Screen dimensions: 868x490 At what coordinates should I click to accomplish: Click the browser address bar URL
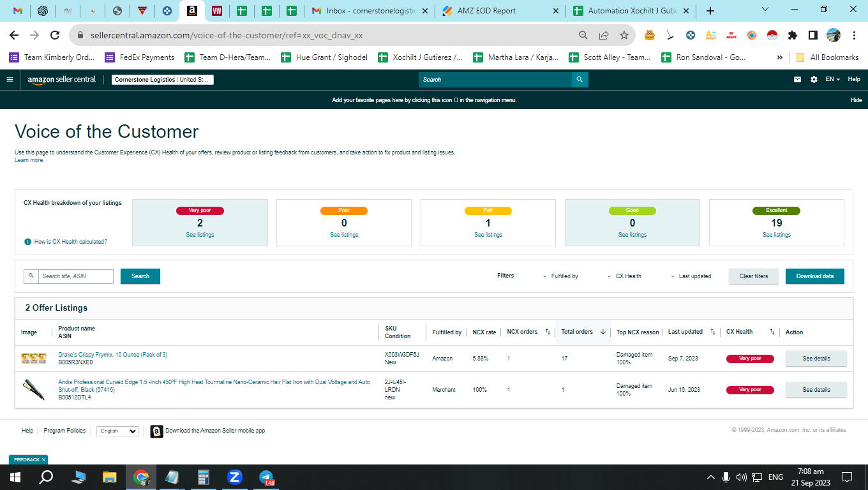point(226,36)
